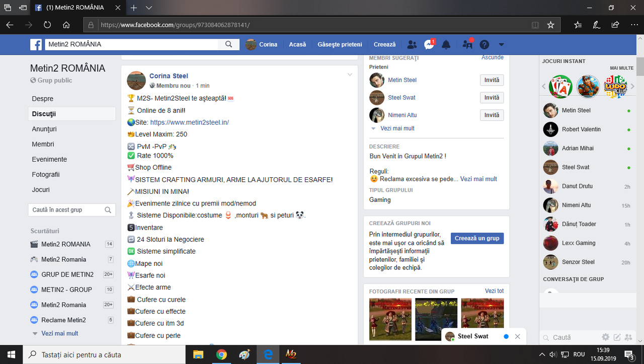The height and width of the screenshot is (364, 644).
Task: Reload the page with the refresh button
Action: coord(47,25)
